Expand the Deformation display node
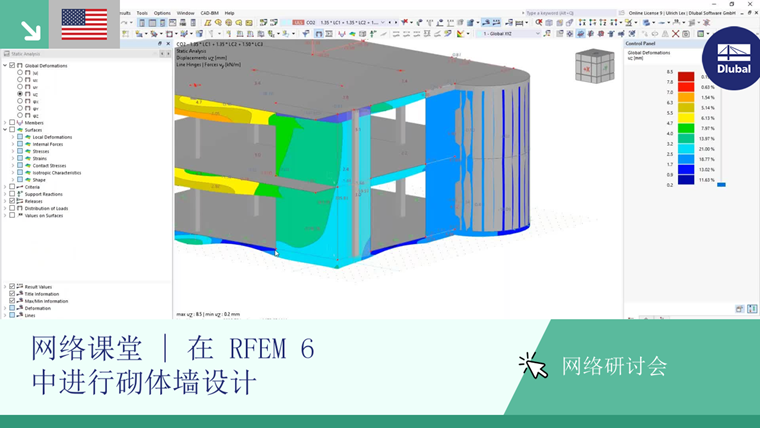This screenshot has height=428, width=760. click(5, 308)
